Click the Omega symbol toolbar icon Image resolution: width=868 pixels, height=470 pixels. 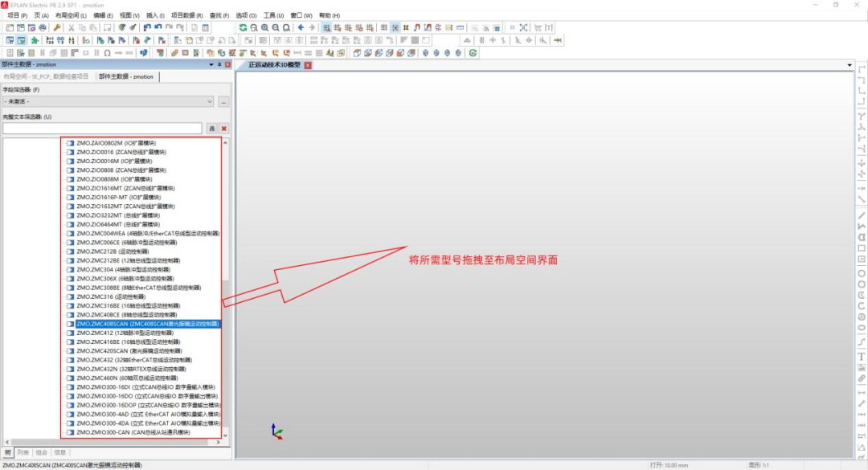[x=107, y=53]
